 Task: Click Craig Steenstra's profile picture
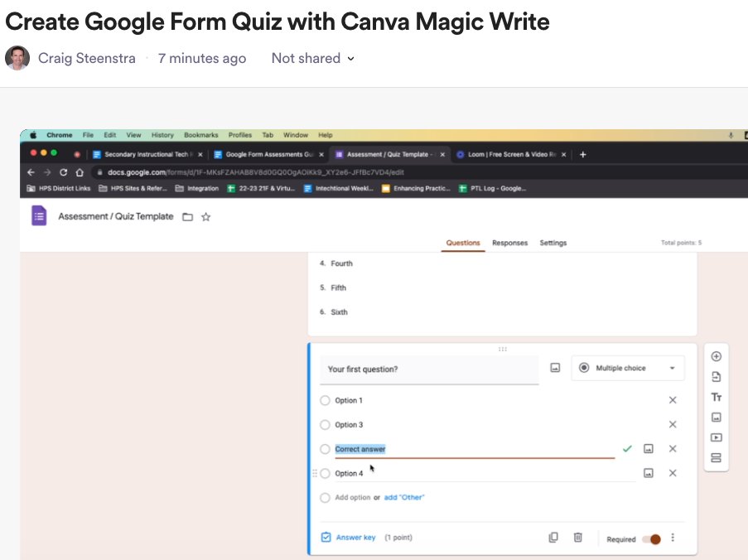point(17,58)
